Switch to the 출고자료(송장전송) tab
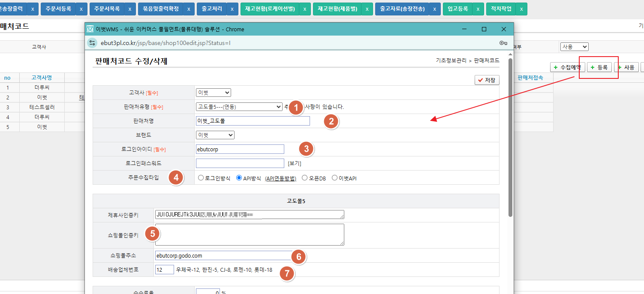This screenshot has height=294, width=644. point(402,9)
